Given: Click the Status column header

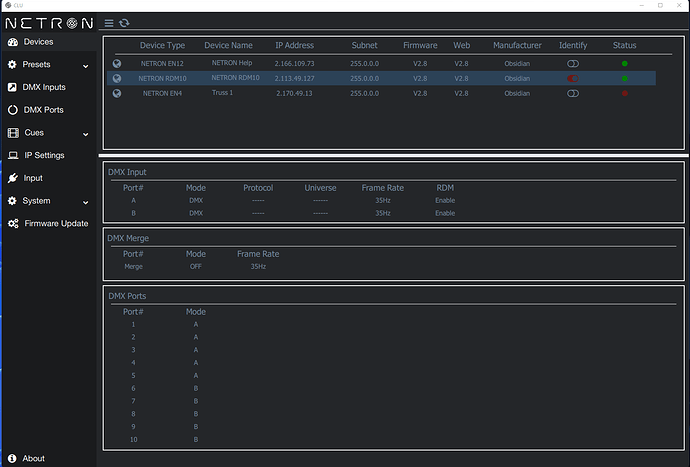Looking at the screenshot, I should pyautogui.click(x=624, y=45).
